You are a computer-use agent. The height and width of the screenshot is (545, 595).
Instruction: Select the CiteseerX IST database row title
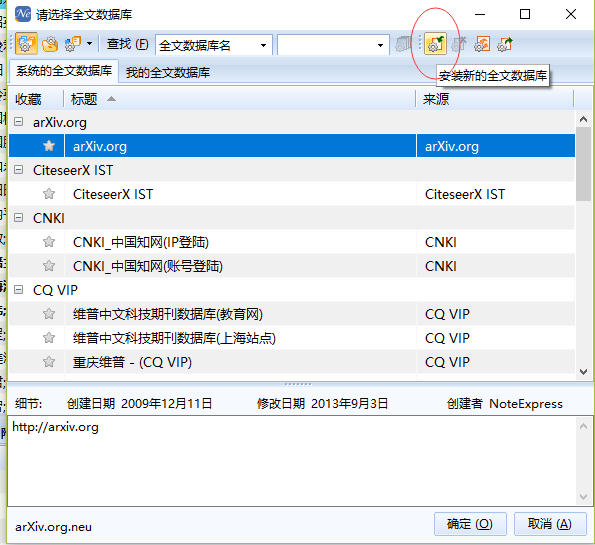113,194
